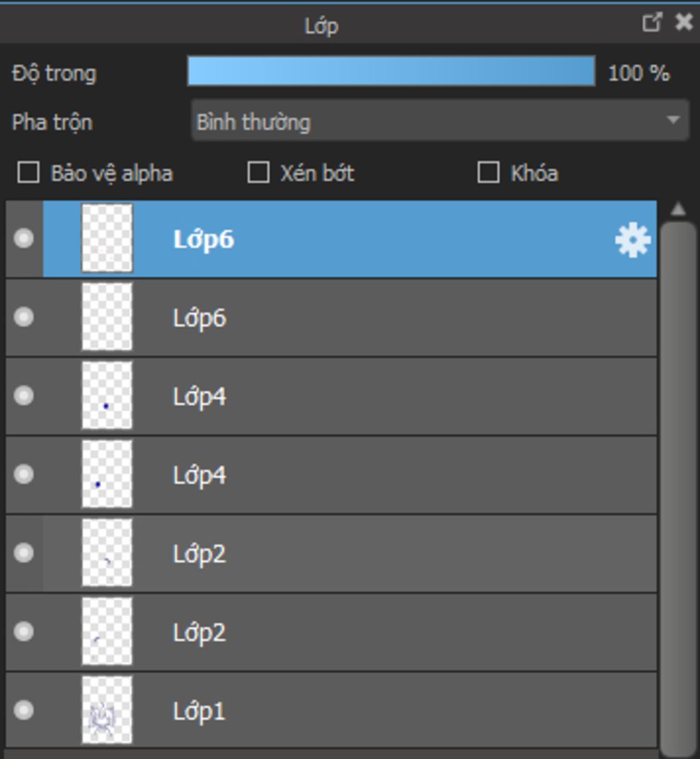Screen dimensions: 700x759
Task: Click the Lớp1 layer thumbnail
Action: pyautogui.click(x=107, y=710)
